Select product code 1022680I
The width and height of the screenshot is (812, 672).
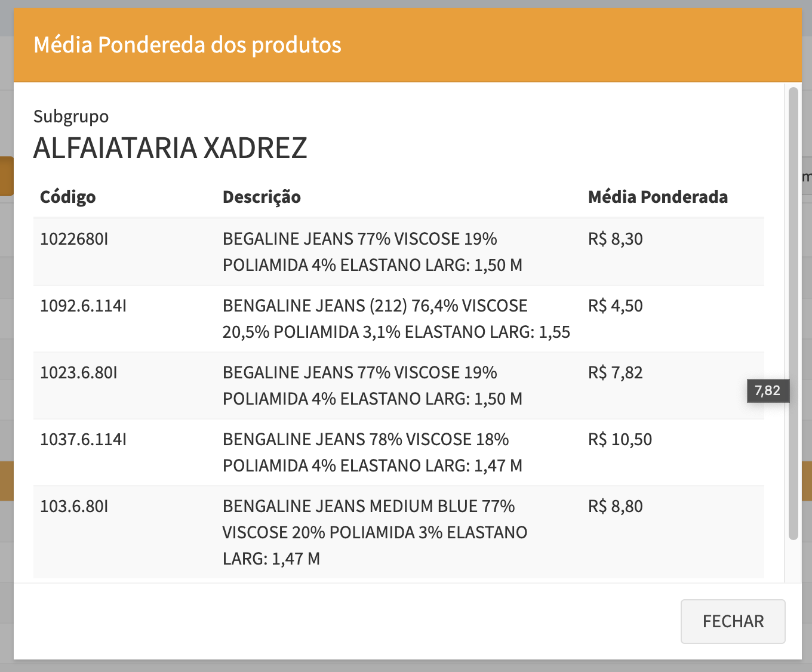[74, 239]
